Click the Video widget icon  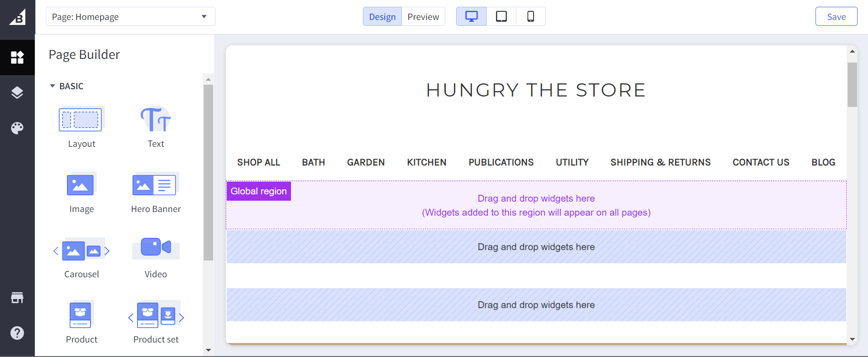click(x=156, y=248)
